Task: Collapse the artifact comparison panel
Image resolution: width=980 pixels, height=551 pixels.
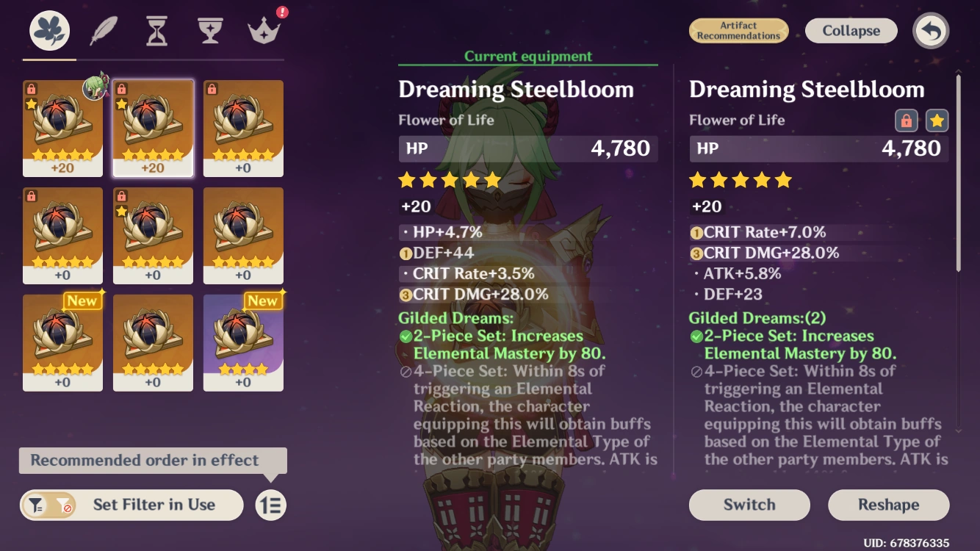Action: [x=851, y=31]
